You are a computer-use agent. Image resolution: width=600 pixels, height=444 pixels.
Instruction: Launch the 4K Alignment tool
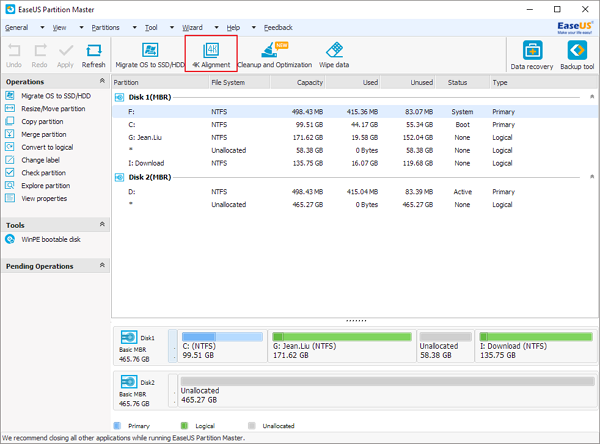(x=211, y=56)
